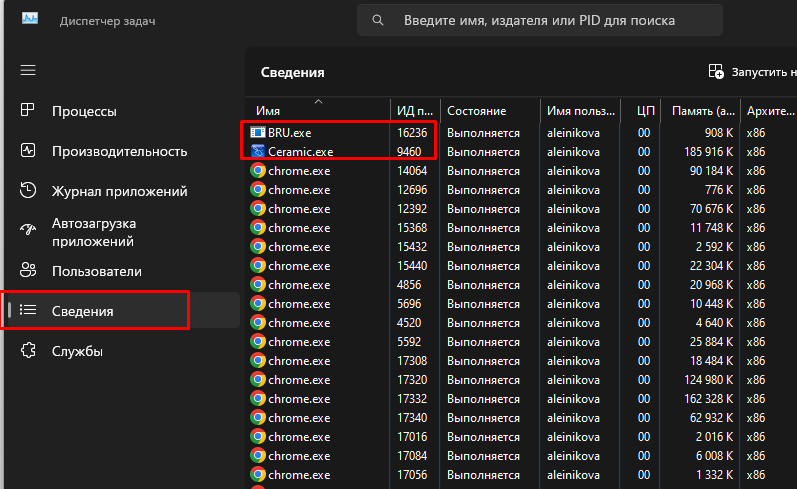
Task: Click memory value 185 916 K
Action: pyautogui.click(x=708, y=151)
